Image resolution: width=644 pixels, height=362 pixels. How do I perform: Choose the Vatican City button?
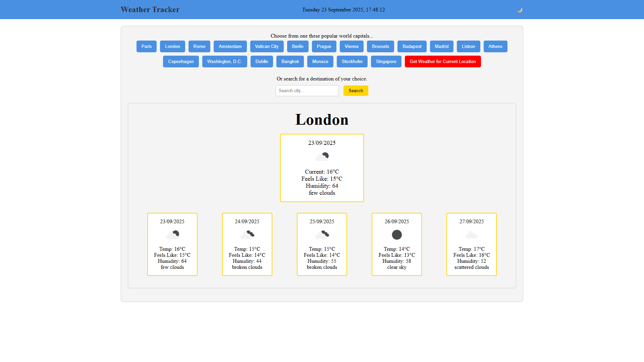(267, 47)
